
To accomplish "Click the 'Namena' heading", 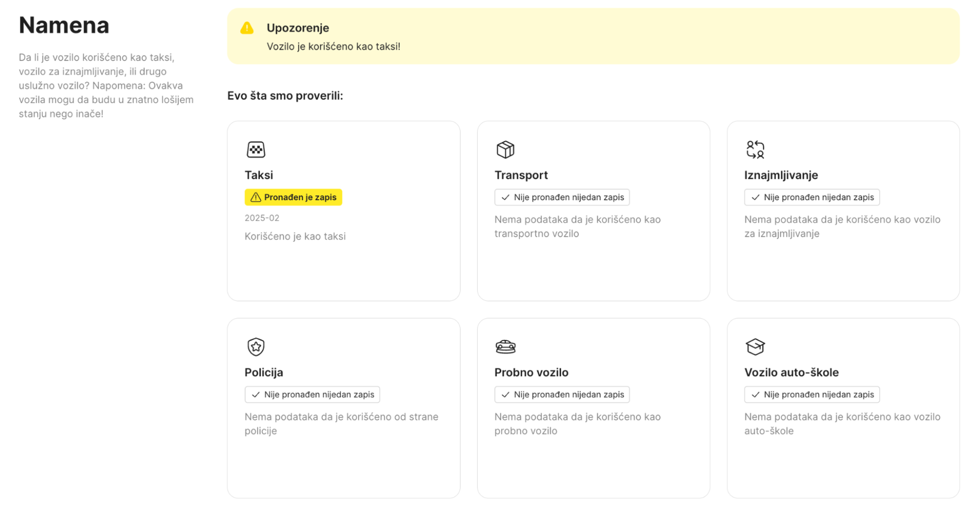I will [x=64, y=25].
